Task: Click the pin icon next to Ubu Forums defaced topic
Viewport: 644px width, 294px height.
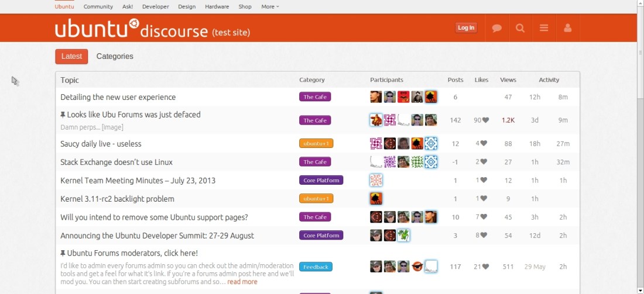Action: click(x=63, y=115)
